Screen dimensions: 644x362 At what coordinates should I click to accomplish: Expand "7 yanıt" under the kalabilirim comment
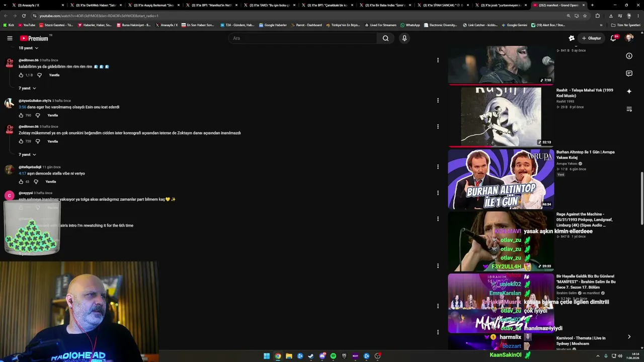28,88
